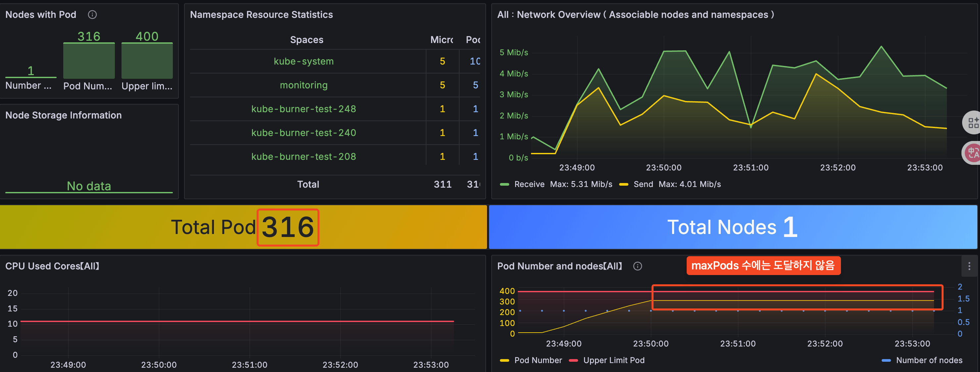The width and height of the screenshot is (980, 372).
Task: Toggle Number of nodes legend series
Action: coord(929,360)
